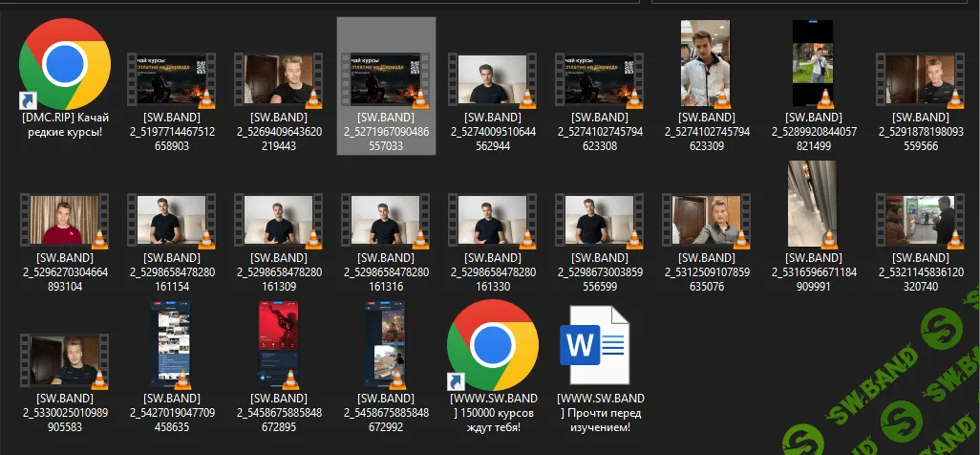This screenshot has width=980, height=455.
Task: Click video file ending in 161154
Action: click(172, 220)
